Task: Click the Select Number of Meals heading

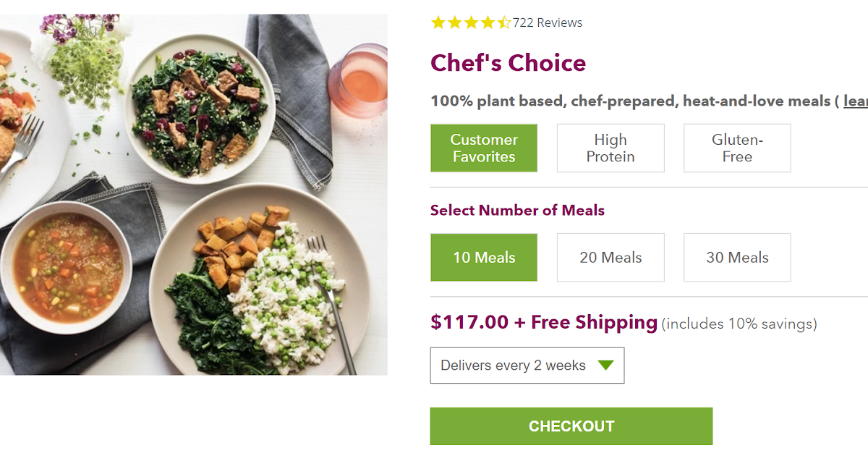Action: [517, 210]
